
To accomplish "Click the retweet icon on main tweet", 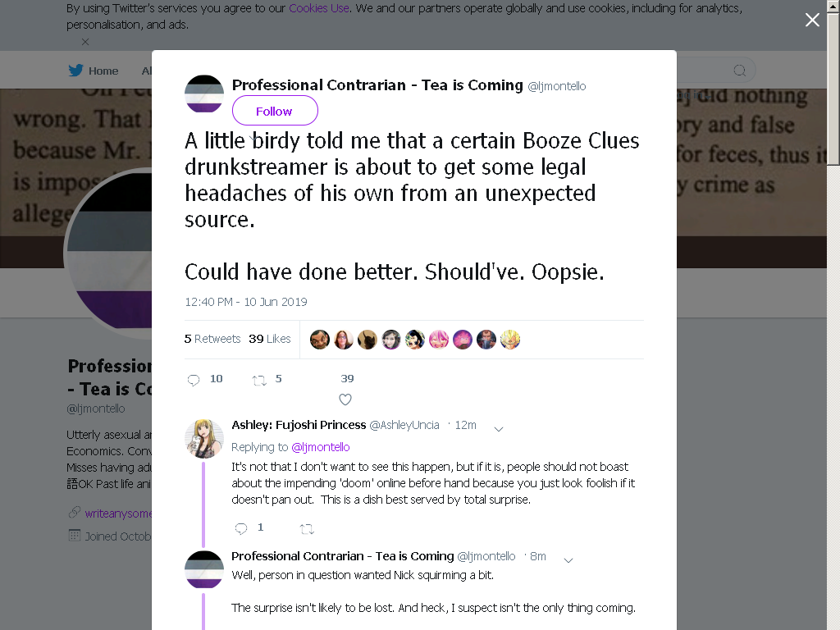I will (x=259, y=381).
